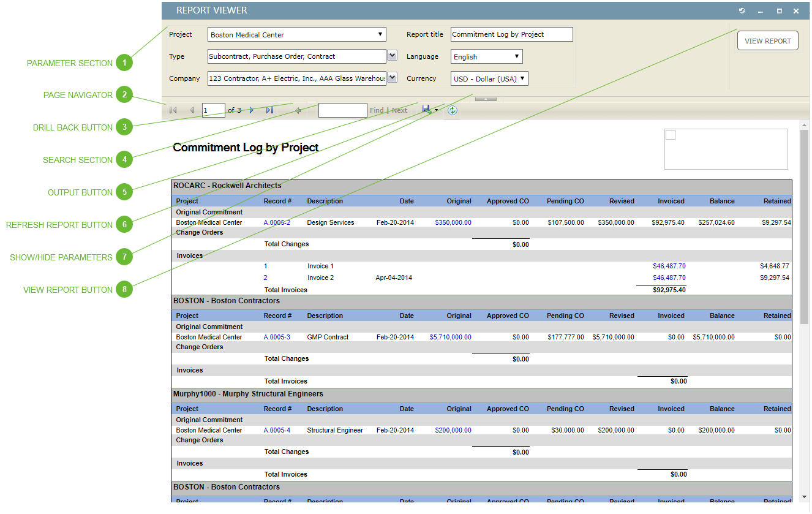Click the last page navigation icon
The width and height of the screenshot is (812, 514).
tap(269, 110)
